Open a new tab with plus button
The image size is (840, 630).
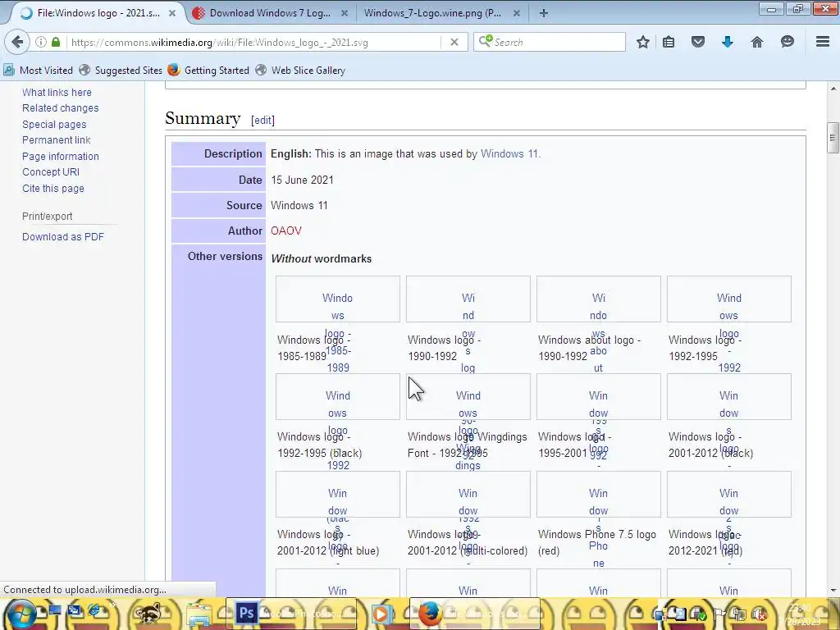tap(543, 13)
